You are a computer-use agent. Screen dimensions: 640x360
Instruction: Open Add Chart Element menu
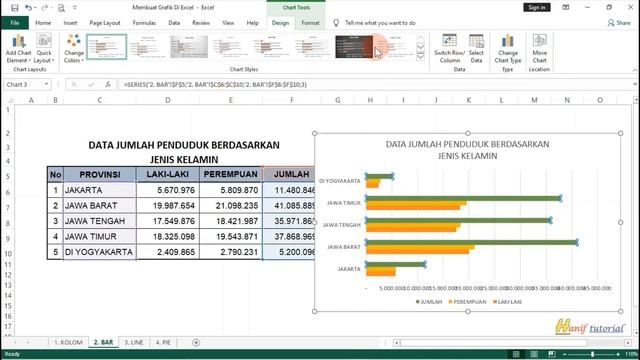click(18, 49)
